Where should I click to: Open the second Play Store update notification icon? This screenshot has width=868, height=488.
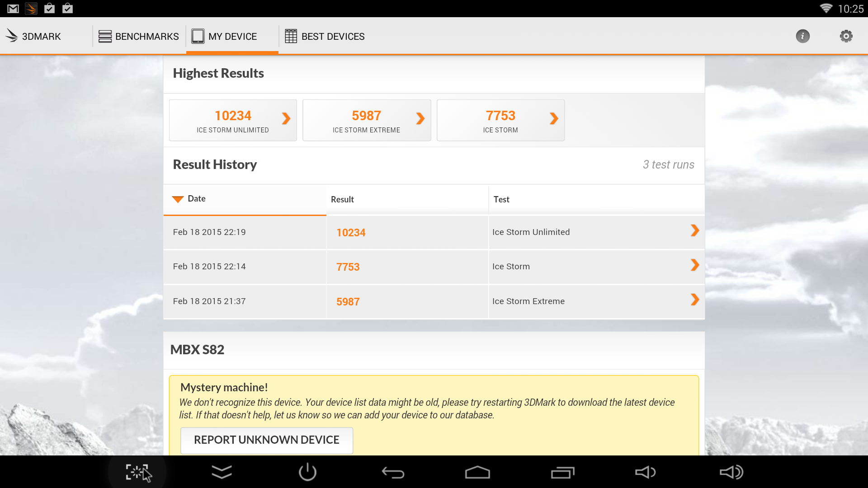pyautogui.click(x=67, y=8)
